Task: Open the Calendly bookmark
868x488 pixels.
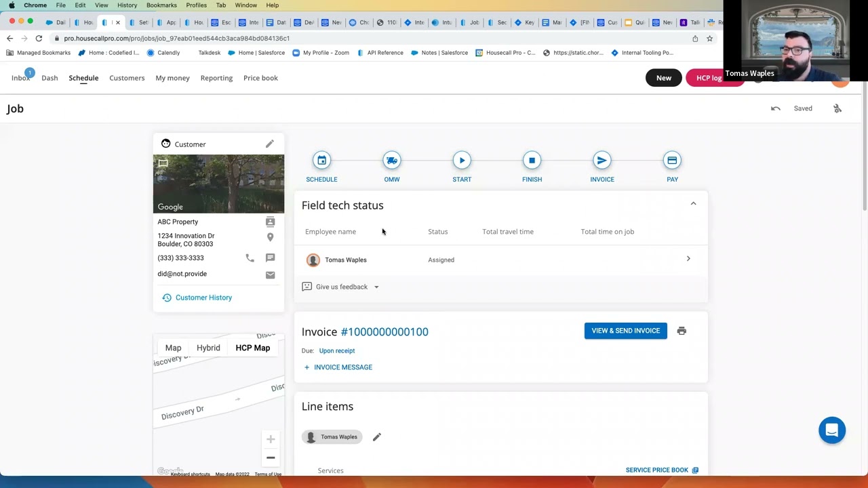Action: 163,53
